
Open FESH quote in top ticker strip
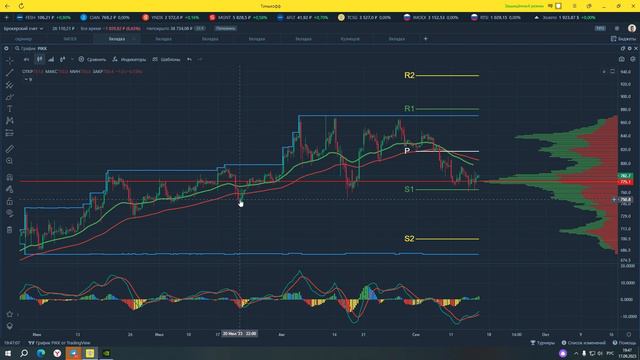pos(44,18)
